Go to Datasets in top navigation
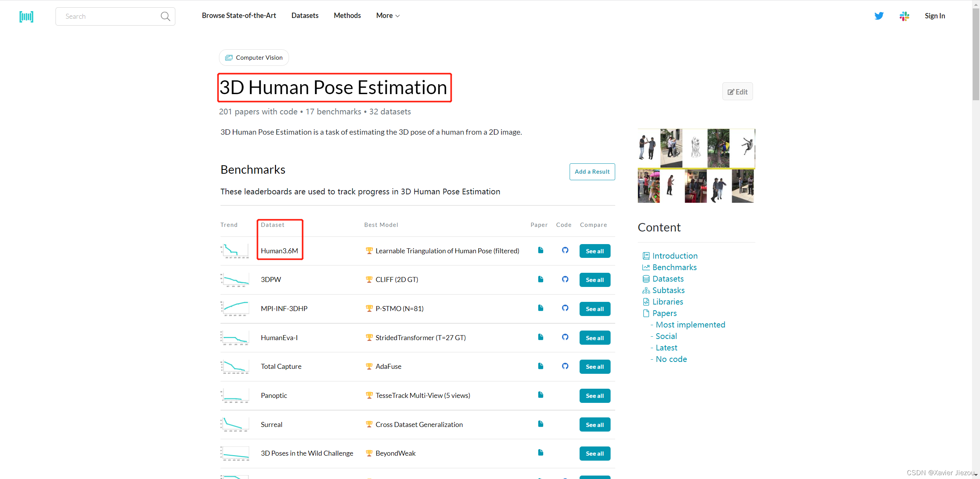980x479 pixels. (x=305, y=16)
